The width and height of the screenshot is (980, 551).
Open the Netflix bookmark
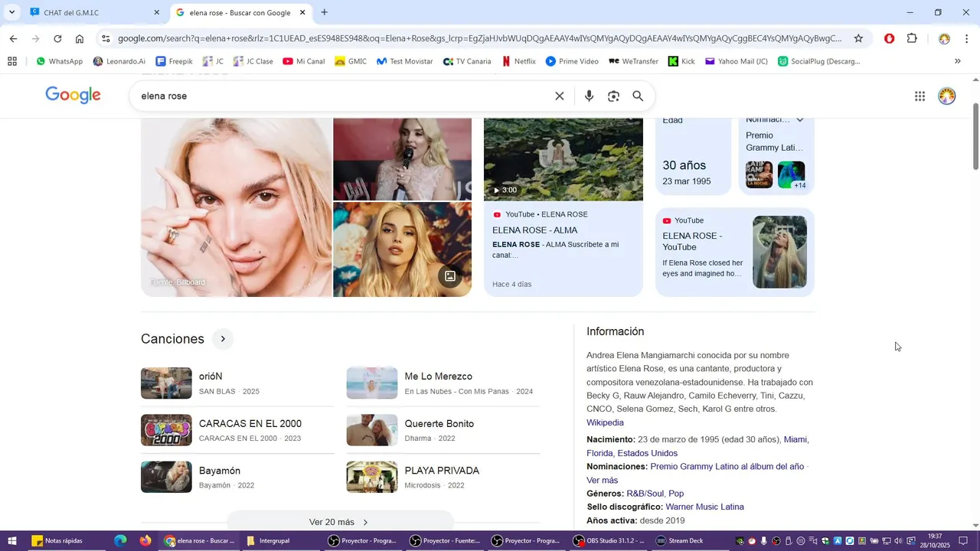518,61
